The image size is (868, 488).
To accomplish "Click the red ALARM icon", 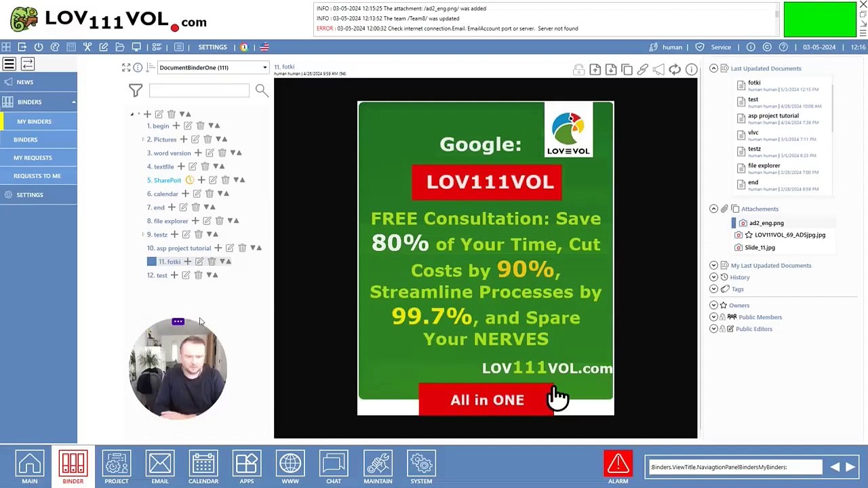I will tap(618, 464).
